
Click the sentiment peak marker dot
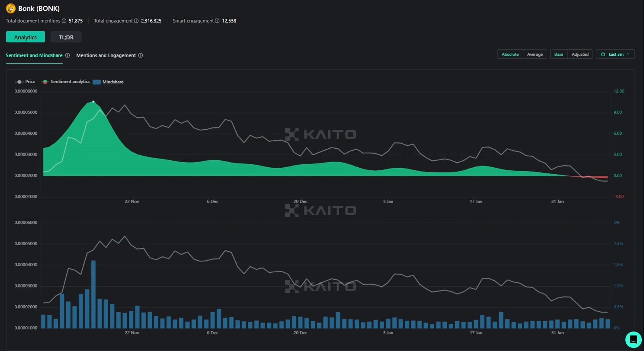[x=93, y=102]
